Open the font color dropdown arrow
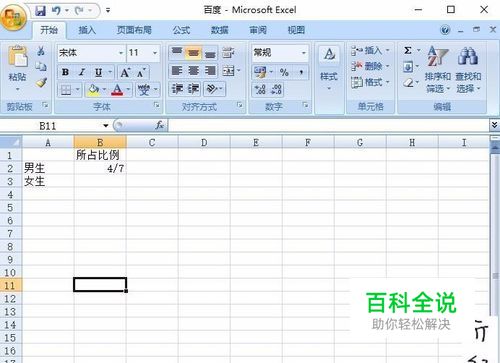The width and height of the screenshot is (500, 363). click(128, 90)
